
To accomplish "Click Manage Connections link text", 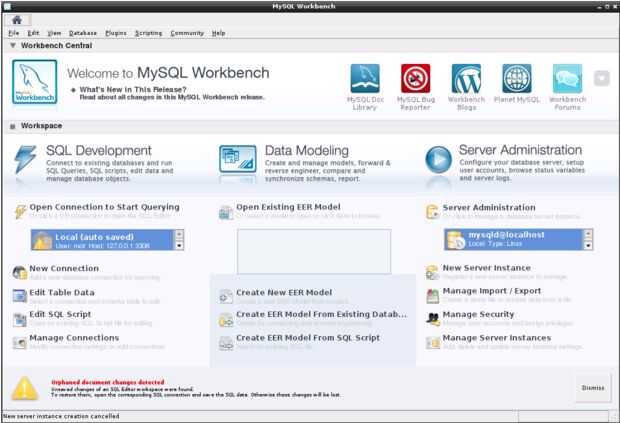I will tap(74, 338).
